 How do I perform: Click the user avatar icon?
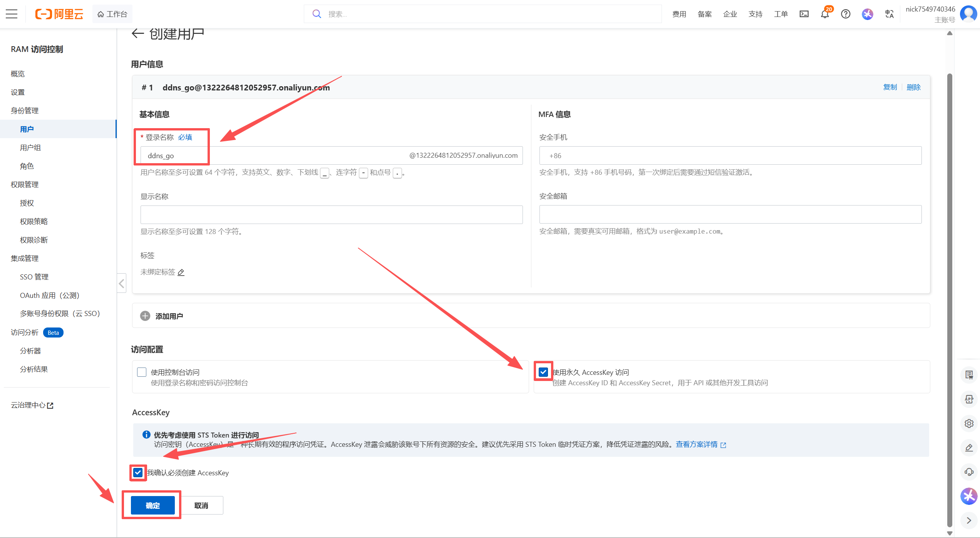pos(968,14)
